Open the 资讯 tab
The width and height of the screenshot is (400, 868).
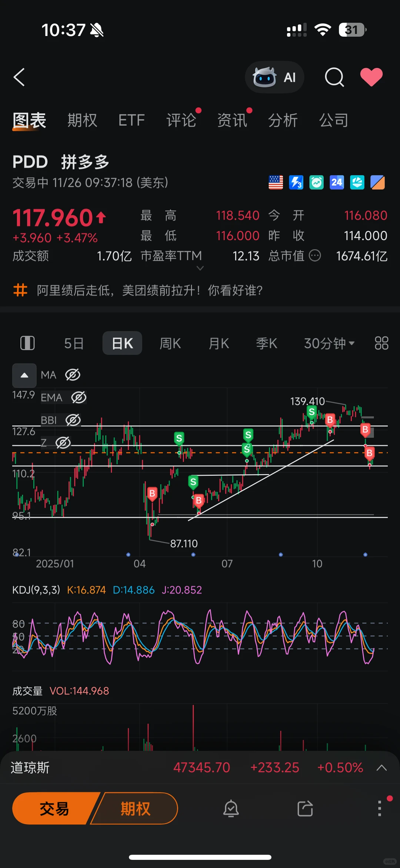click(x=232, y=121)
